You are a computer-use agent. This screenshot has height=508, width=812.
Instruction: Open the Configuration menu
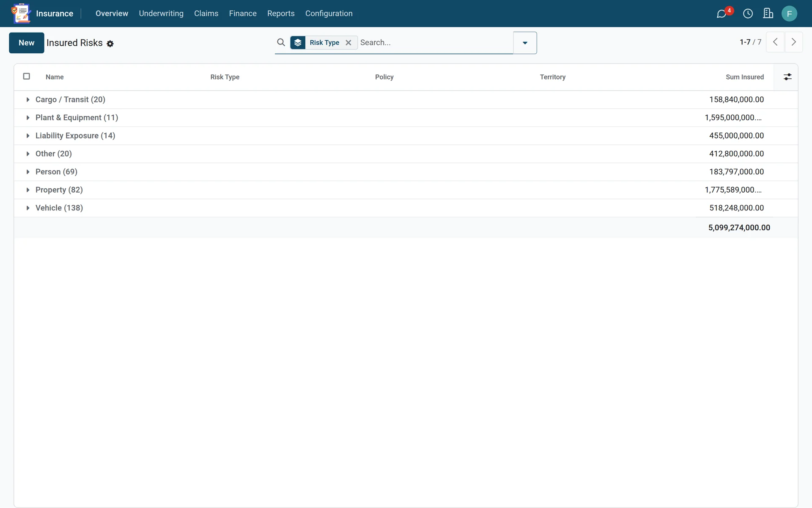click(x=329, y=14)
